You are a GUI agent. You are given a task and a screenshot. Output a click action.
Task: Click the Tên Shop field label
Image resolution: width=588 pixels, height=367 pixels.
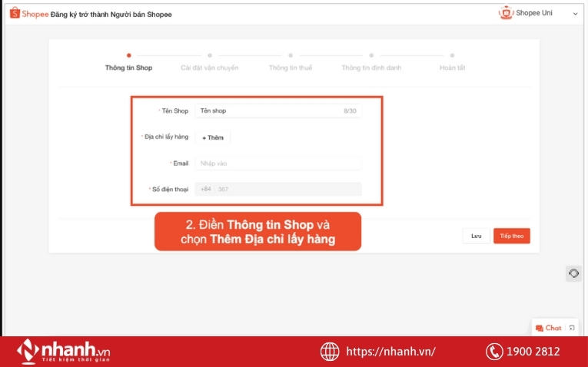click(x=174, y=111)
